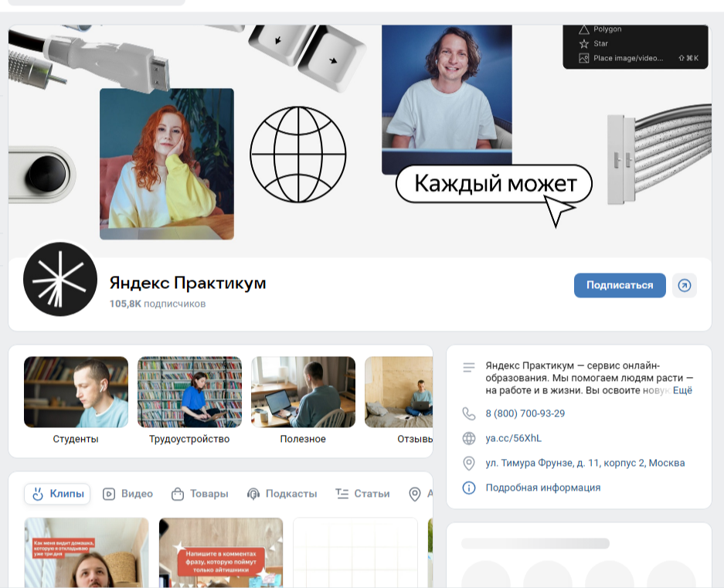Click the 105,8K подписчиков subscriber count

158,304
